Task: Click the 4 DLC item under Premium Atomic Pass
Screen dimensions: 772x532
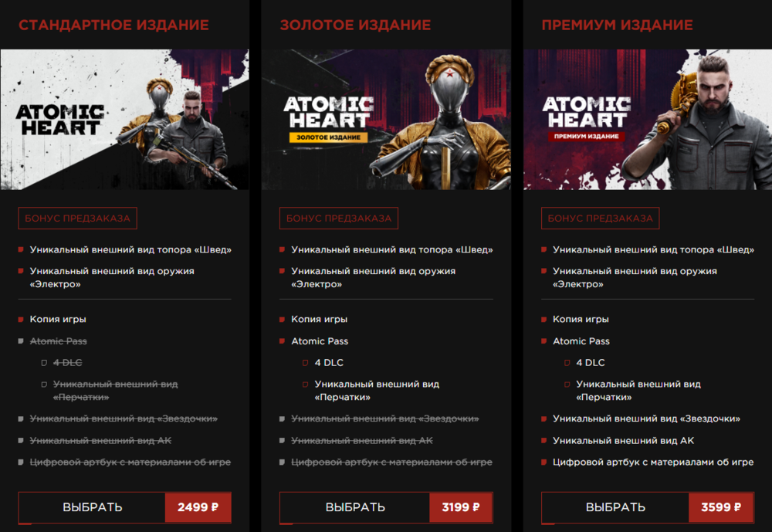Action: (591, 363)
